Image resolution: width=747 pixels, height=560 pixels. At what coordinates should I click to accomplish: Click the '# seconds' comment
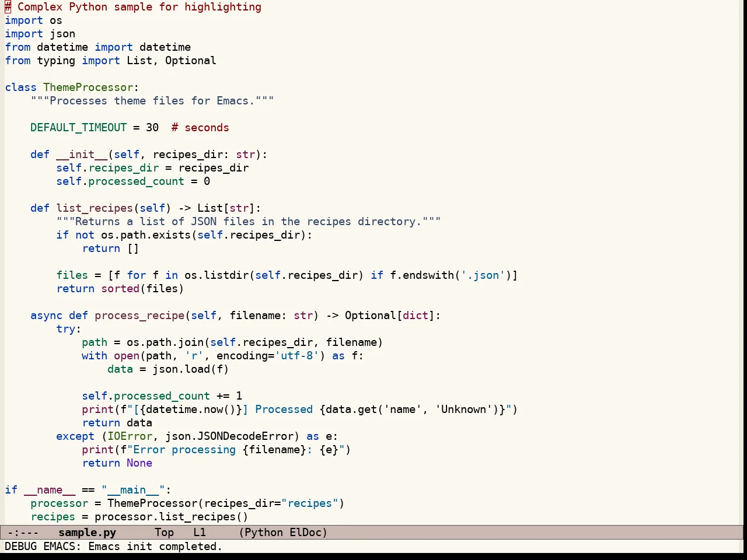pyautogui.click(x=200, y=128)
